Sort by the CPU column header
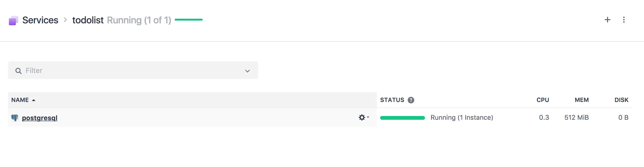This screenshot has width=644, height=167. tap(542, 100)
